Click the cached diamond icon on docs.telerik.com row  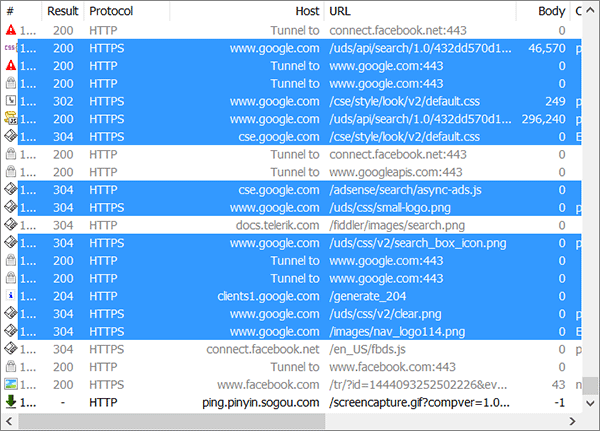point(11,225)
